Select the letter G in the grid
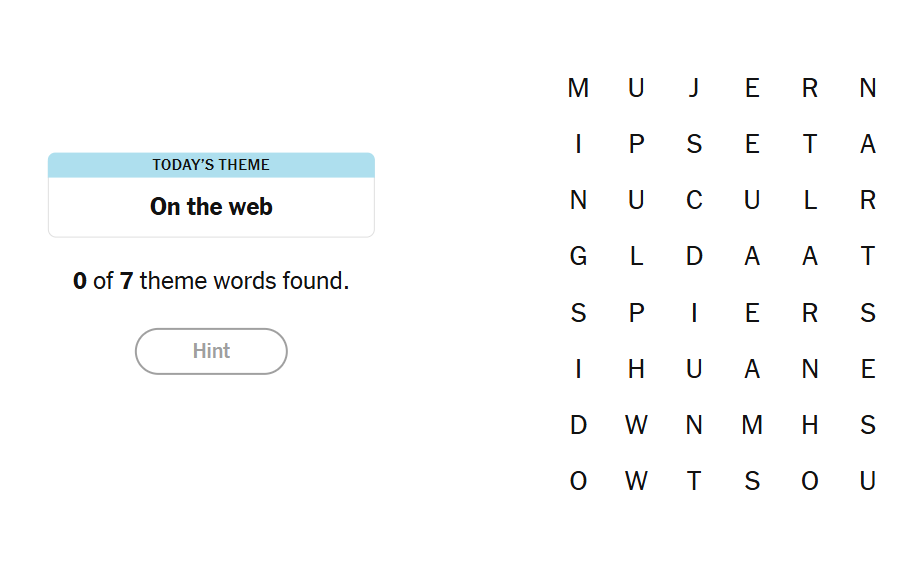Screen dimensions: 918x579 578,257
